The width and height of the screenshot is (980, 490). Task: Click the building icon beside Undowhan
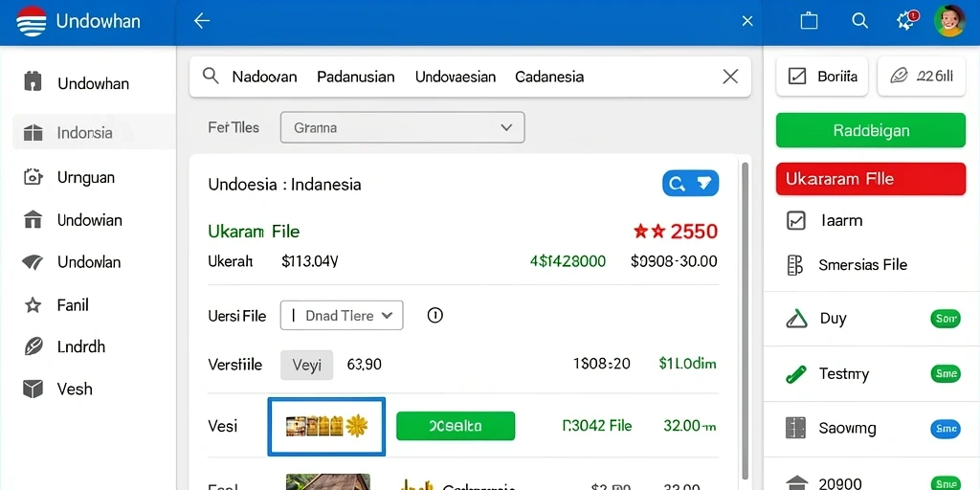coord(33,82)
